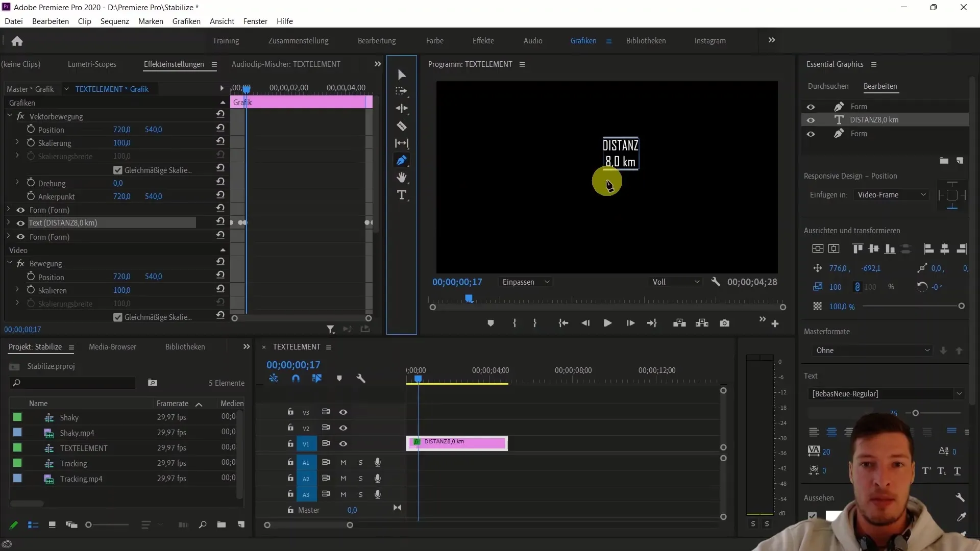Click the project search input field
This screenshot has width=980, height=551.
click(x=72, y=383)
